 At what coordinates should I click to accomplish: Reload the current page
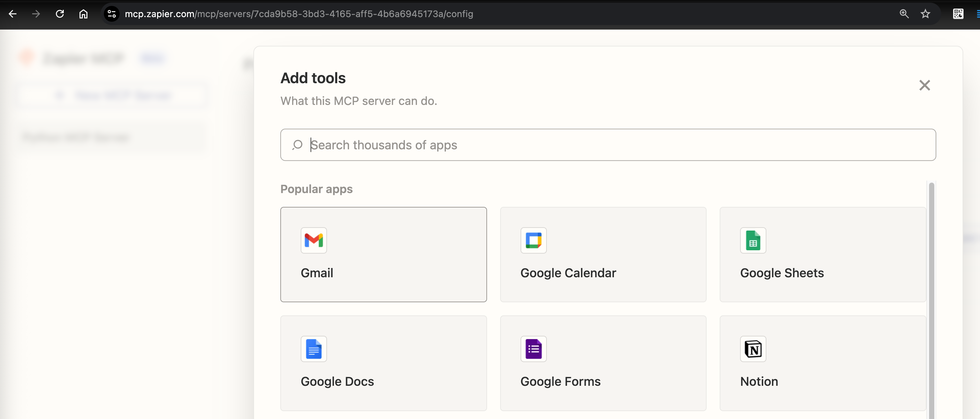click(60, 14)
